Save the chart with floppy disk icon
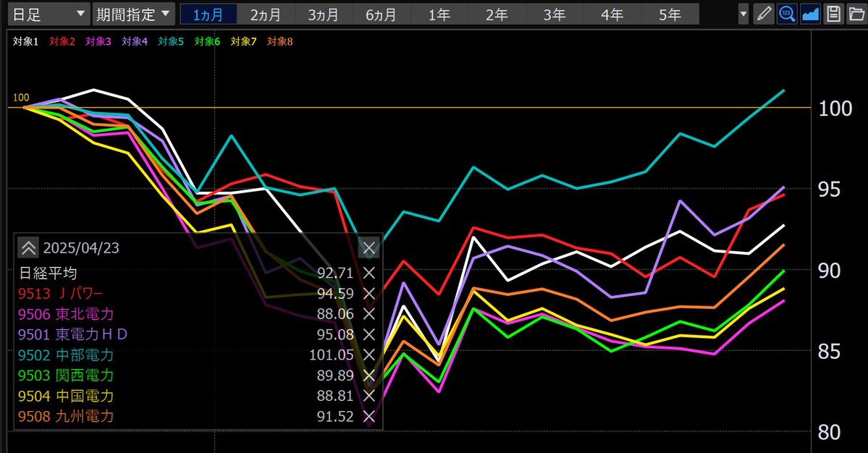The width and height of the screenshot is (868, 453). 833,14
